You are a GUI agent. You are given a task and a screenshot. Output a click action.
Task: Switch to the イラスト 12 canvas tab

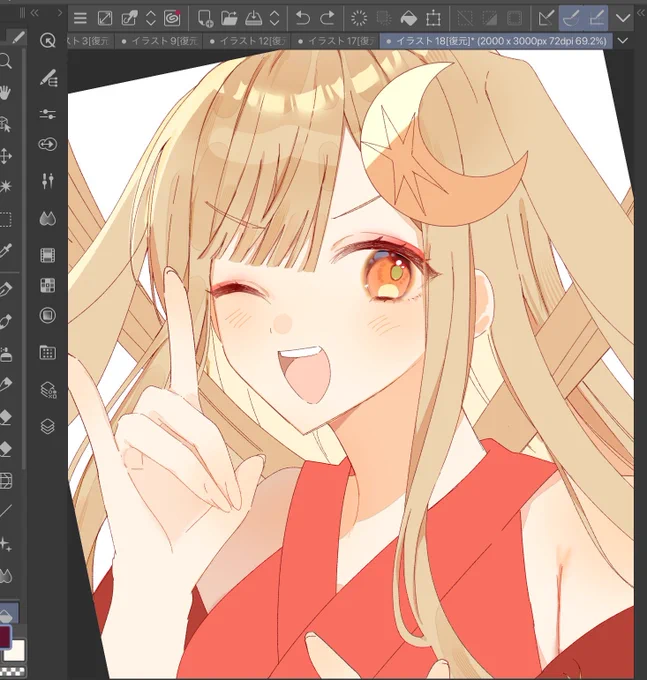(x=247, y=41)
